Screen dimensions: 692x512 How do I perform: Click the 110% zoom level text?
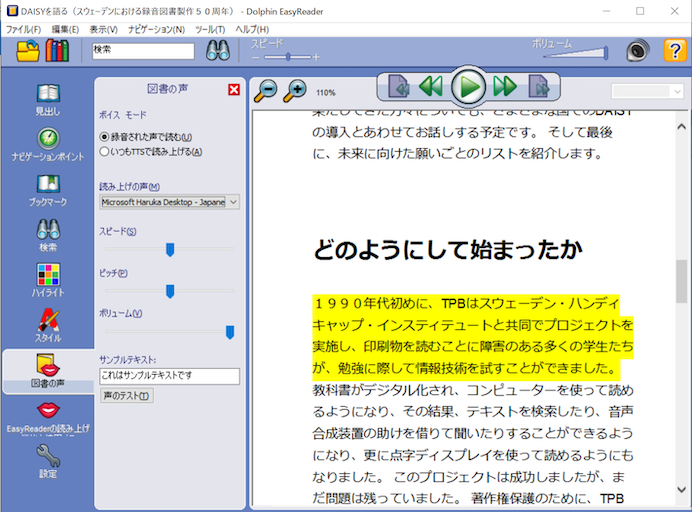(x=326, y=93)
